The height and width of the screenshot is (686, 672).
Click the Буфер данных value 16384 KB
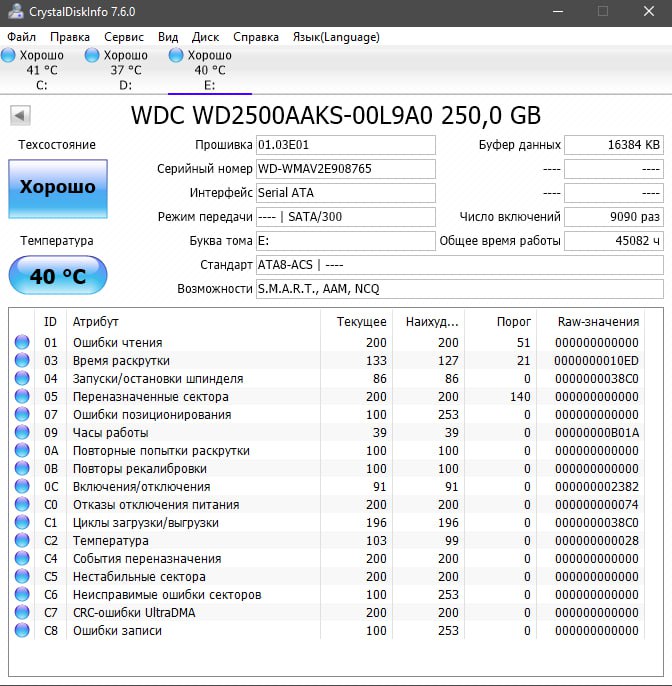tap(614, 145)
